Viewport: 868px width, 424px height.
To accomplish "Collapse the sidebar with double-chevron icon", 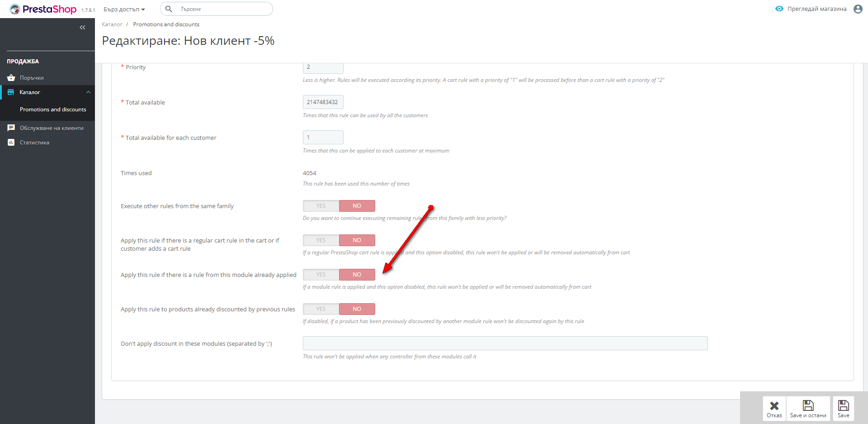I will point(82,28).
